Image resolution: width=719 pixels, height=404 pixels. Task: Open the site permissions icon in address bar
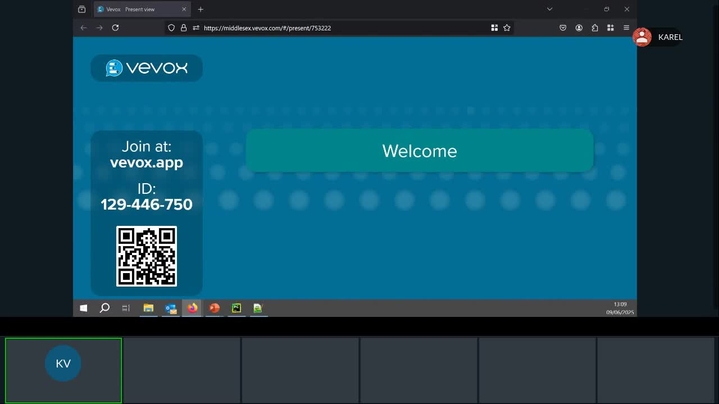(x=196, y=28)
